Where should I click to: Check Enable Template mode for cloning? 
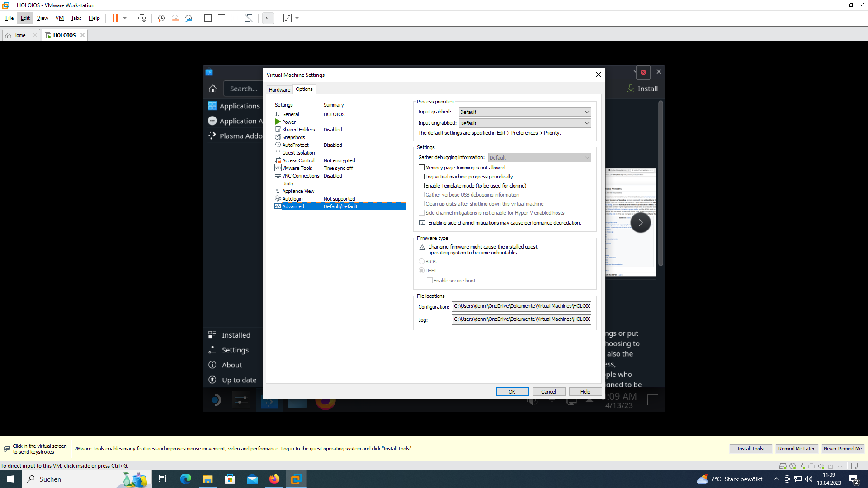422,186
